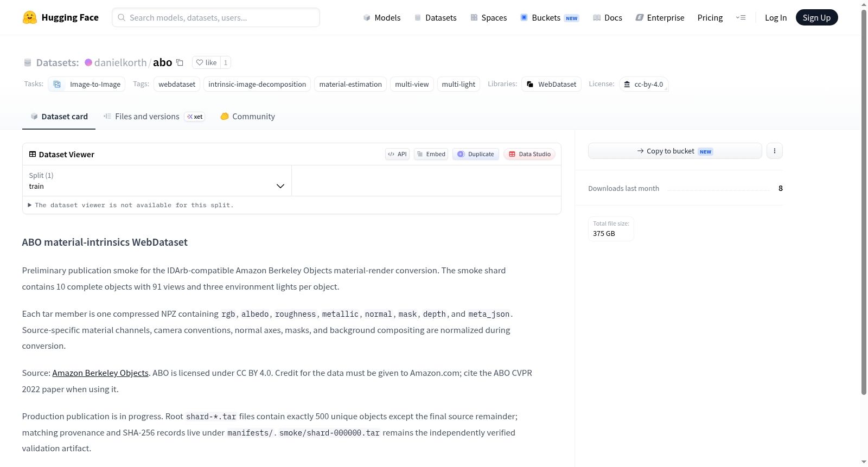Image resolution: width=868 pixels, height=467 pixels.
Task: Open the Amazon Berkeley Objects link
Action: 100,373
